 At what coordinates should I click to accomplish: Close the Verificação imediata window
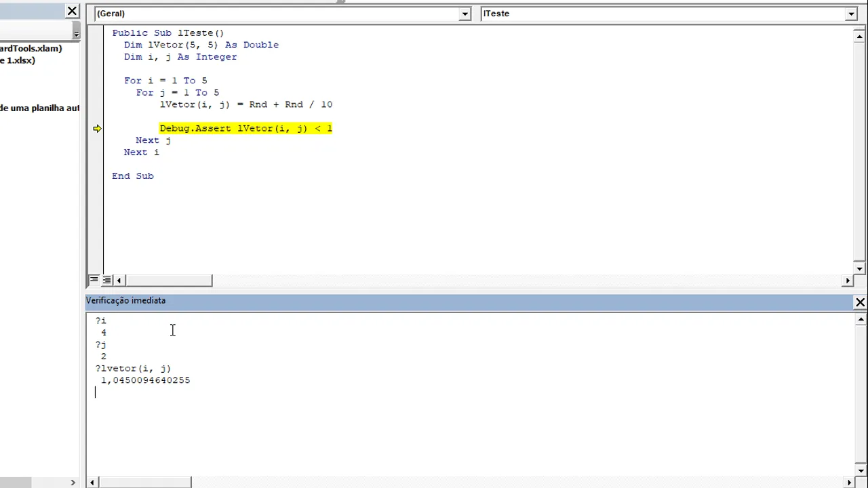860,302
